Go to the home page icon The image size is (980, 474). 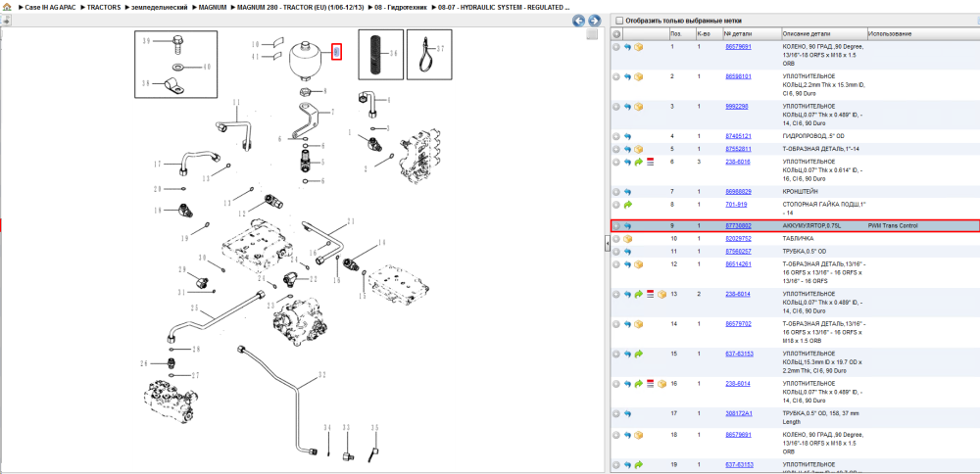click(7, 8)
